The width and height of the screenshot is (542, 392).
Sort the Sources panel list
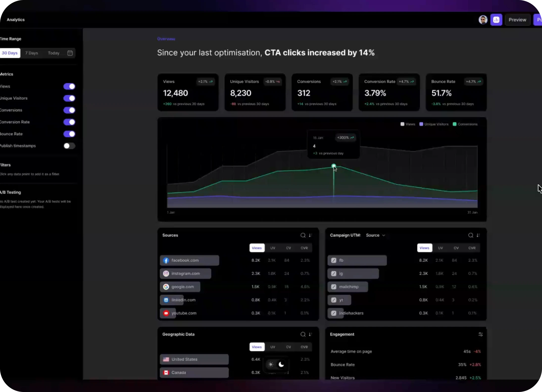coord(310,235)
